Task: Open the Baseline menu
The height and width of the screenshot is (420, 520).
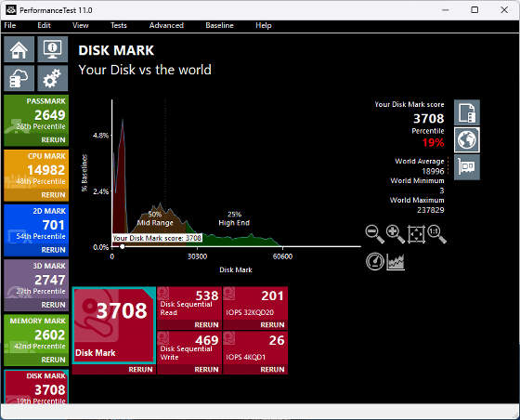Action: click(x=219, y=25)
